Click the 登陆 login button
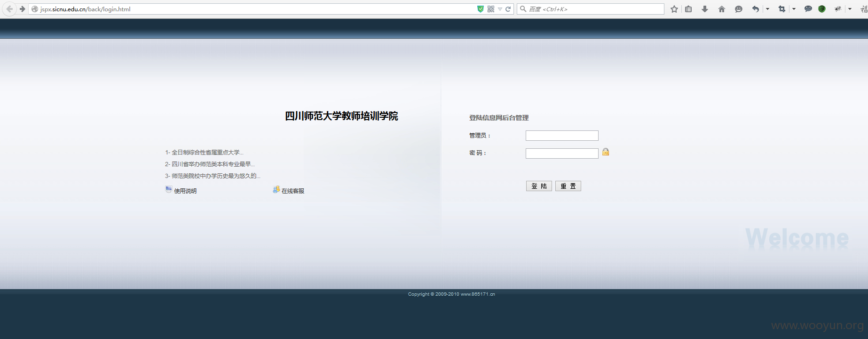The image size is (868, 339). coord(539,186)
